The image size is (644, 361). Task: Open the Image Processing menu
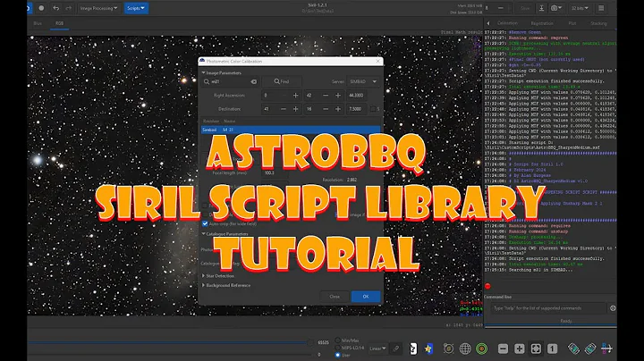pyautogui.click(x=98, y=8)
